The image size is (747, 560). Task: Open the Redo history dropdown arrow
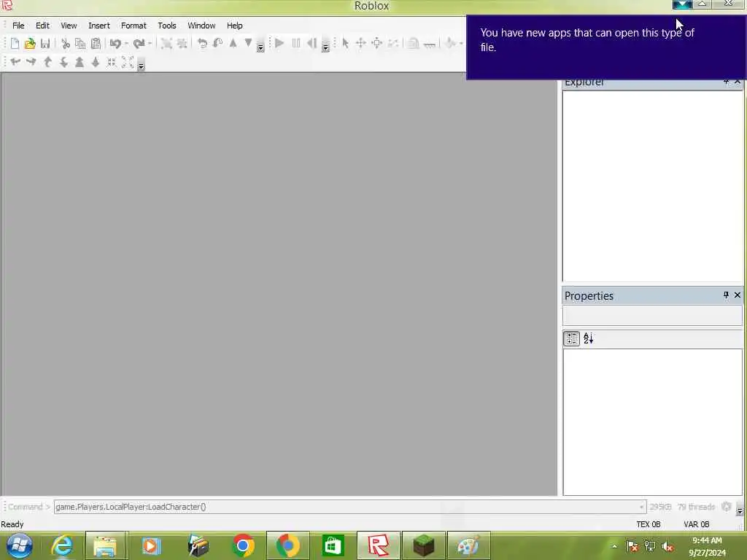pyautogui.click(x=150, y=44)
